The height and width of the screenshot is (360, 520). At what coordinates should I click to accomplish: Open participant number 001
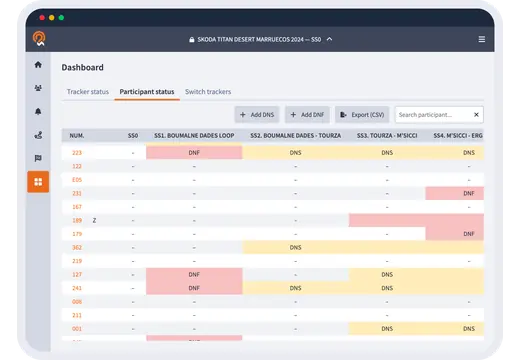tap(77, 329)
